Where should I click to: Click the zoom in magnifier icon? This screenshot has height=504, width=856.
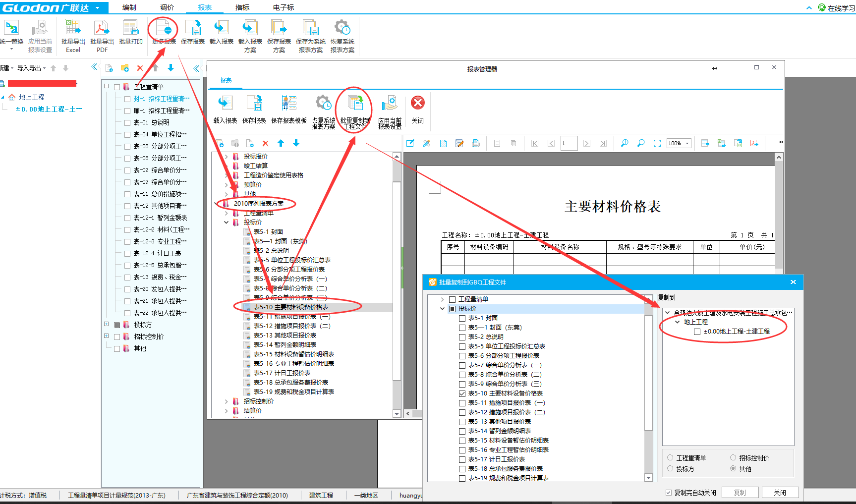coord(625,143)
